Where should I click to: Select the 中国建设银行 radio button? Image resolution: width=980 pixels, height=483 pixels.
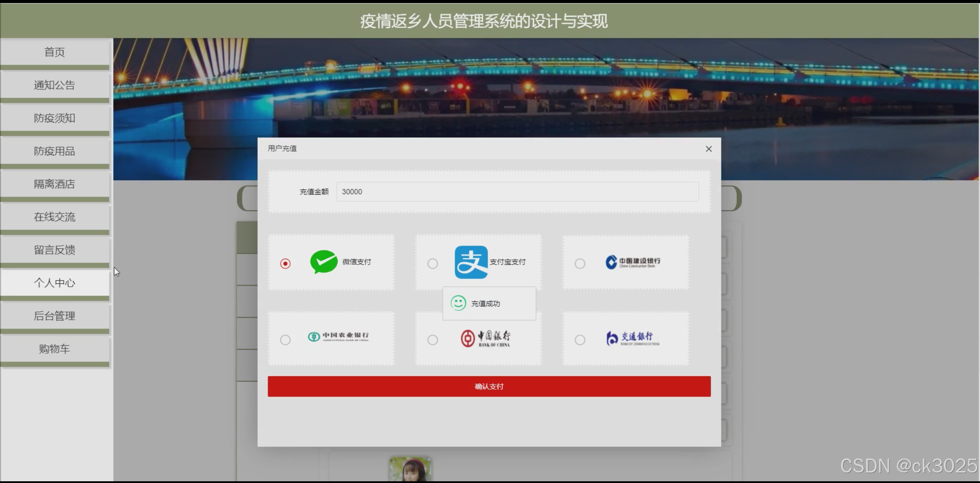[580, 263]
